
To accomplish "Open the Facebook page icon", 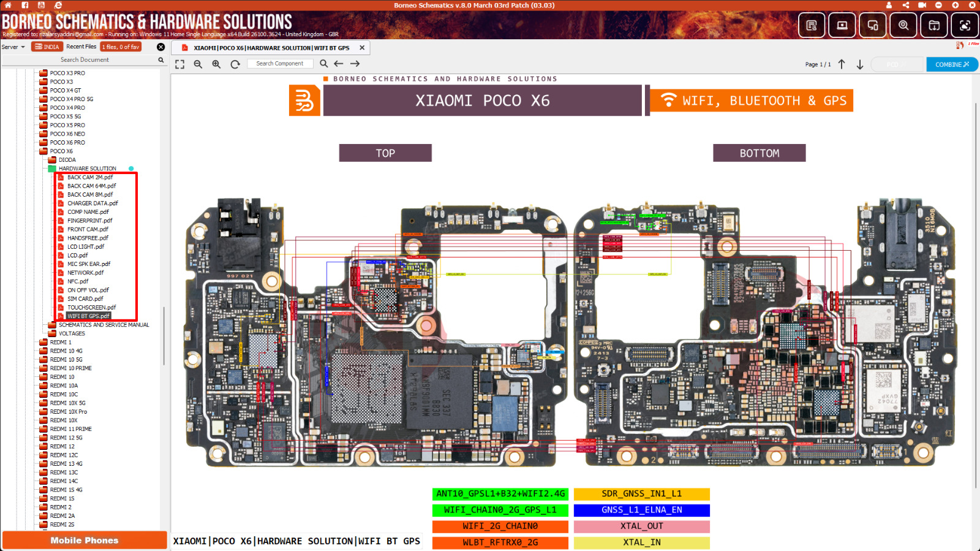I will [25, 5].
